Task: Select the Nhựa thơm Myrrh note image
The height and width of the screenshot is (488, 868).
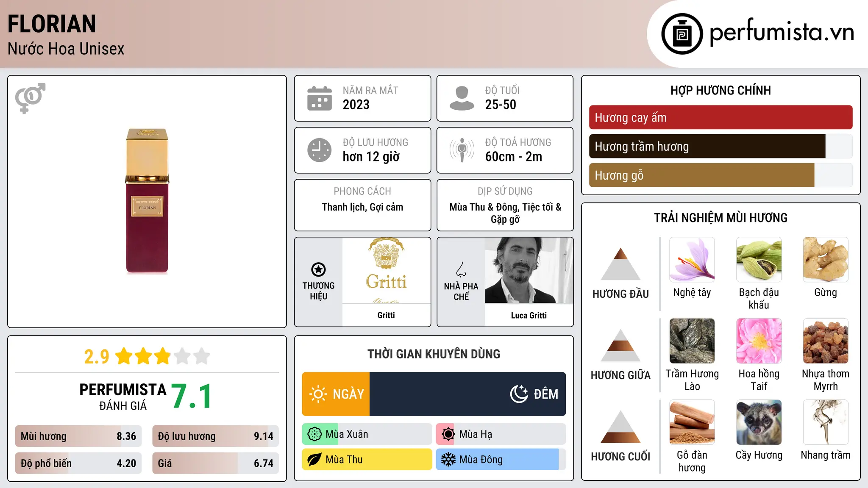Action: pos(826,341)
